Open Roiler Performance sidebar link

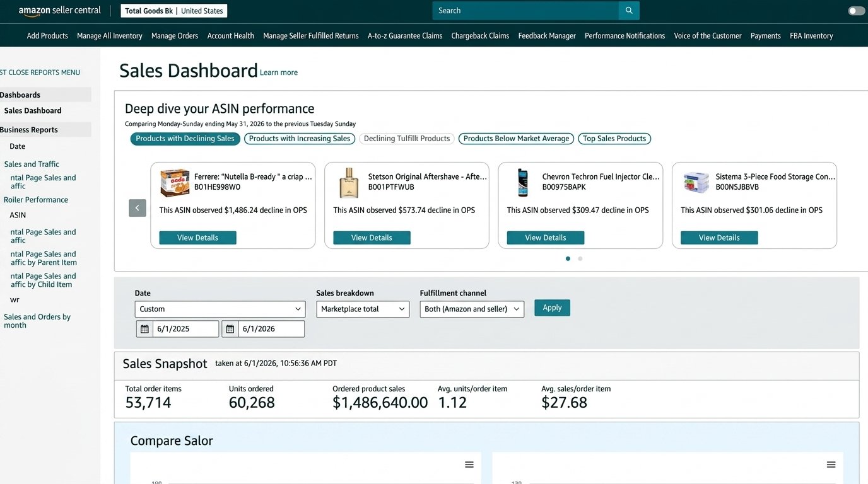point(36,200)
